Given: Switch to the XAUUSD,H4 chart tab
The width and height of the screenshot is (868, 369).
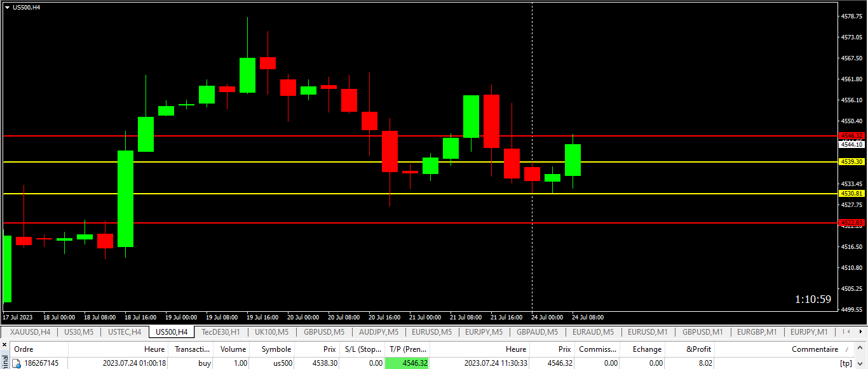Looking at the screenshot, I should coord(31,332).
